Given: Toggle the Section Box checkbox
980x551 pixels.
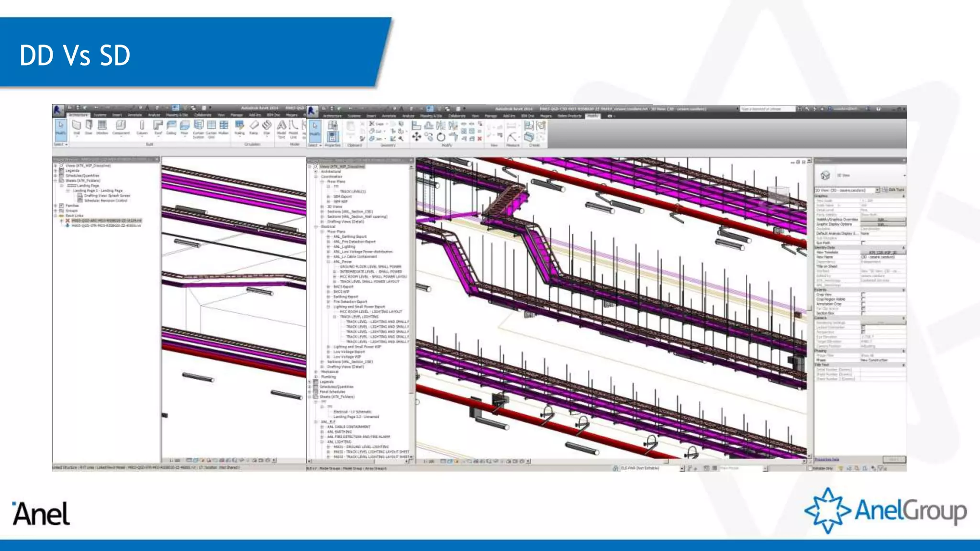Looking at the screenshot, I should click(x=863, y=313).
